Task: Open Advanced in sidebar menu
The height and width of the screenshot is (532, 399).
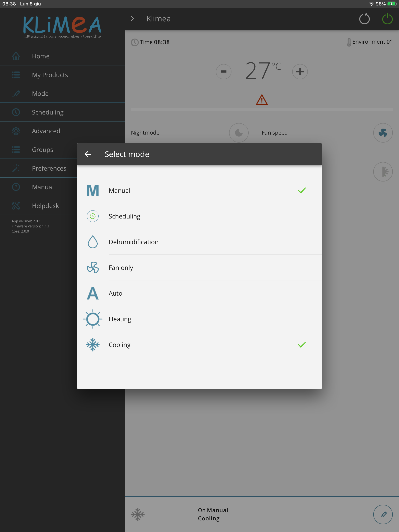Action: pyautogui.click(x=46, y=131)
